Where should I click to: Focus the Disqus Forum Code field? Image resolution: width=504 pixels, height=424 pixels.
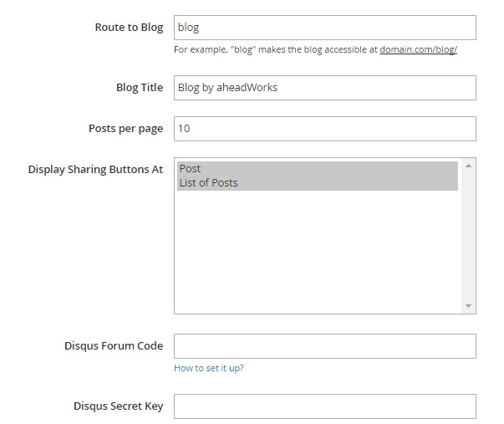click(325, 346)
